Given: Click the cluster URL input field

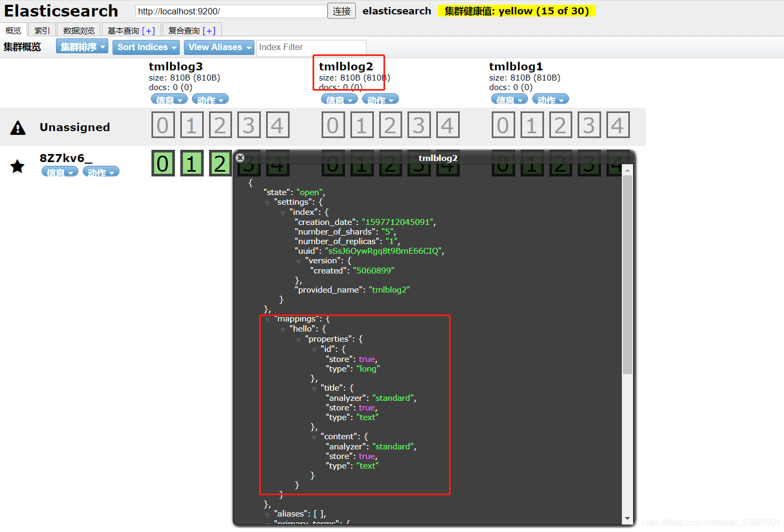Looking at the screenshot, I should (x=231, y=11).
